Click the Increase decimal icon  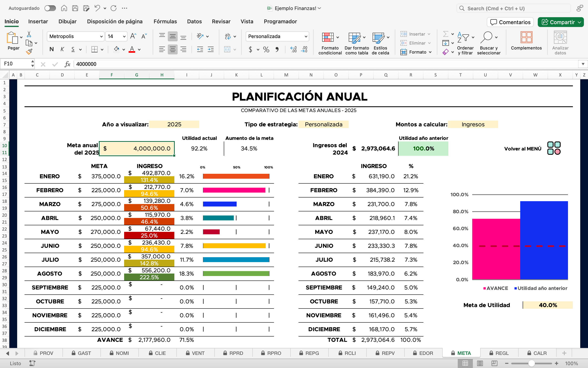click(x=294, y=49)
